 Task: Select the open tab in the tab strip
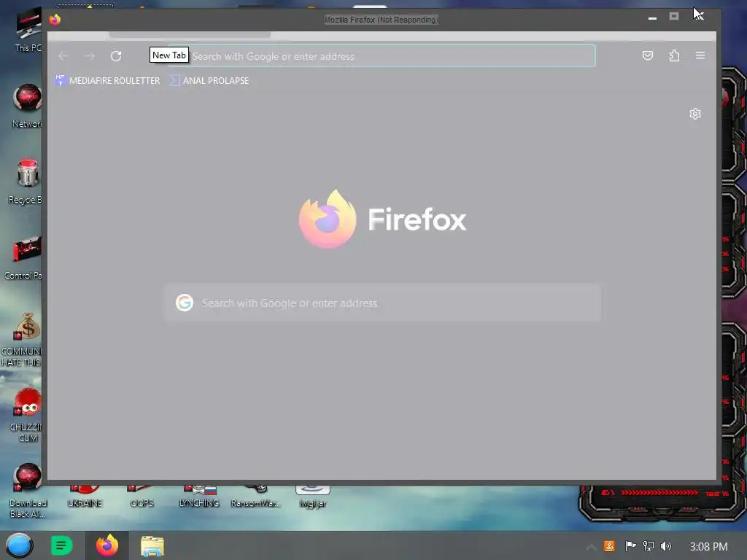coord(190,35)
